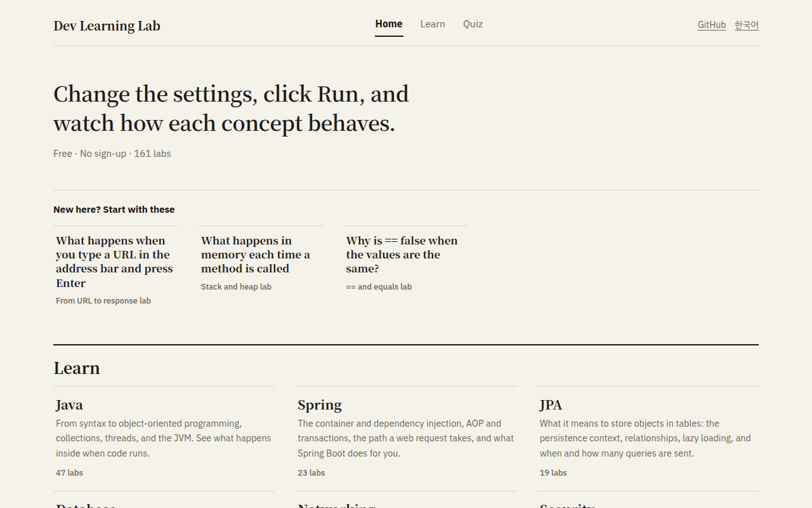Click the '23 labs' count text
The image size is (812, 508).
coord(311,473)
